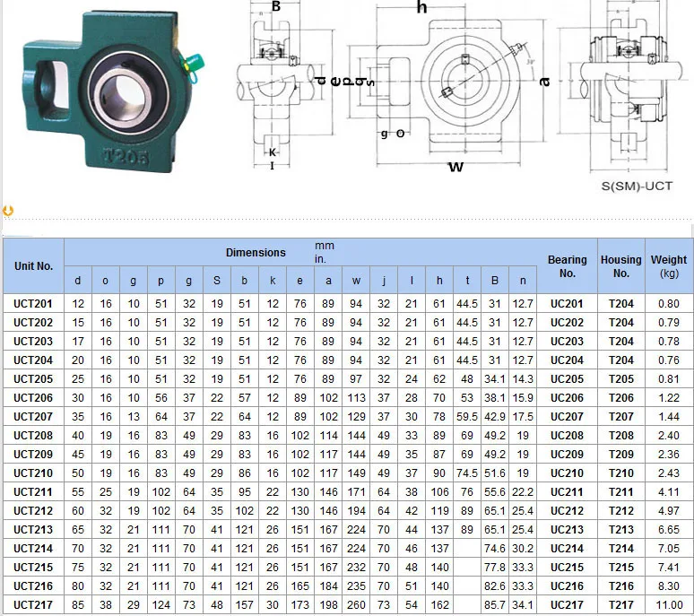Click housing number T206
This screenshot has height=616, width=694.
[620, 398]
